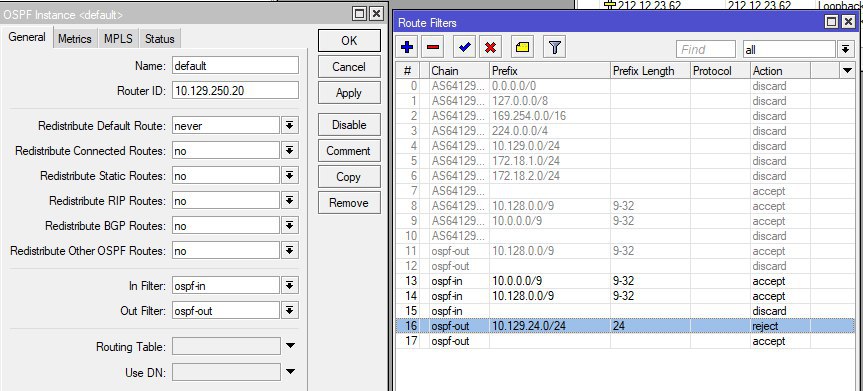This screenshot has height=391, width=863.
Task: Expand the Use DN option arrow
Action: tap(291, 372)
